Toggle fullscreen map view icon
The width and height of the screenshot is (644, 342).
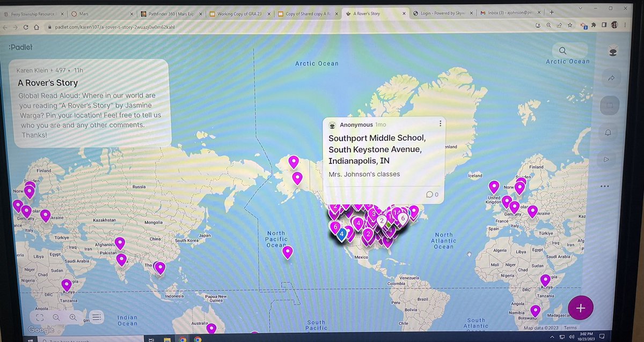pyautogui.click(x=40, y=317)
